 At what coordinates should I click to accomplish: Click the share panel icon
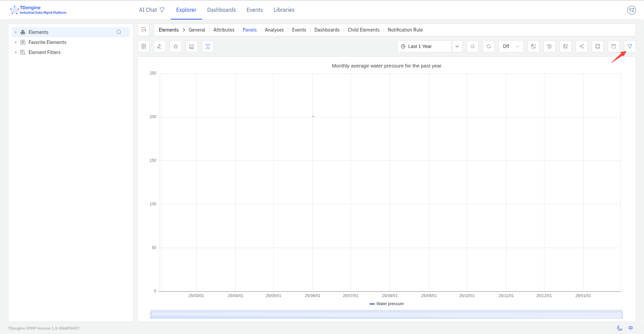581,46
